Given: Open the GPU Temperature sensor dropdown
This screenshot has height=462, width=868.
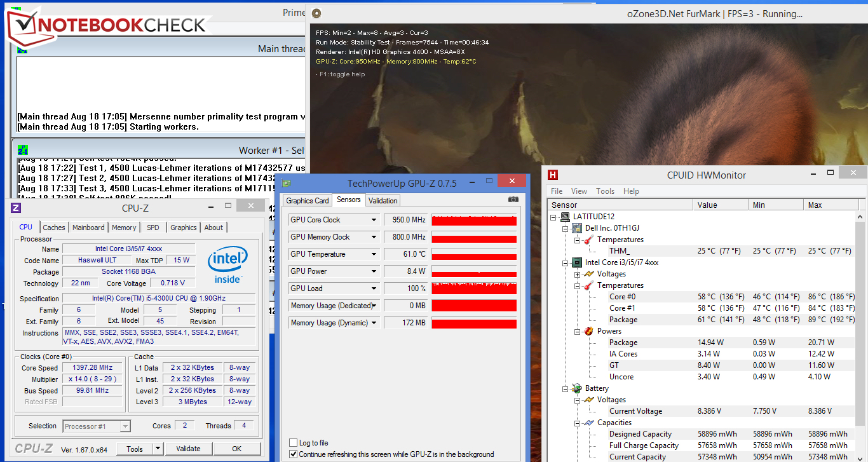Looking at the screenshot, I should coord(374,254).
